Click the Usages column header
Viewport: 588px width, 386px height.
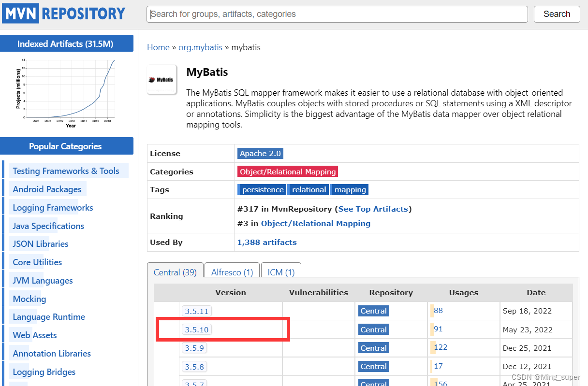[464, 292]
